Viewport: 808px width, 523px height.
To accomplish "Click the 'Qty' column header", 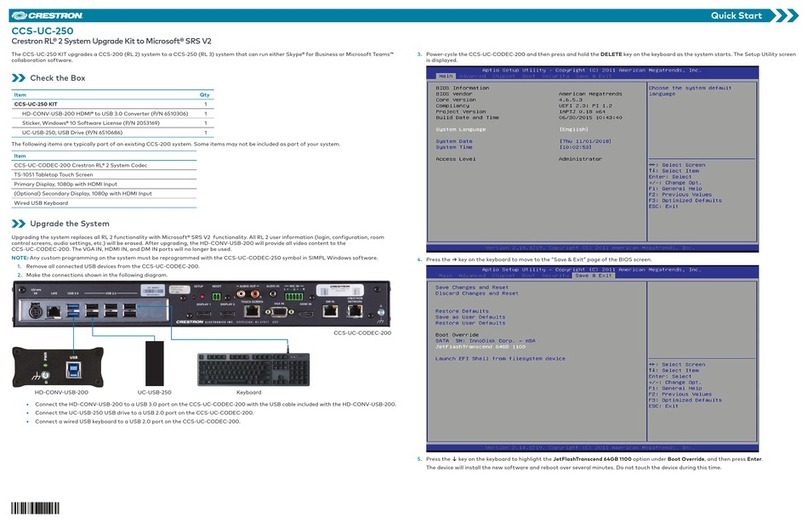I will (x=205, y=95).
